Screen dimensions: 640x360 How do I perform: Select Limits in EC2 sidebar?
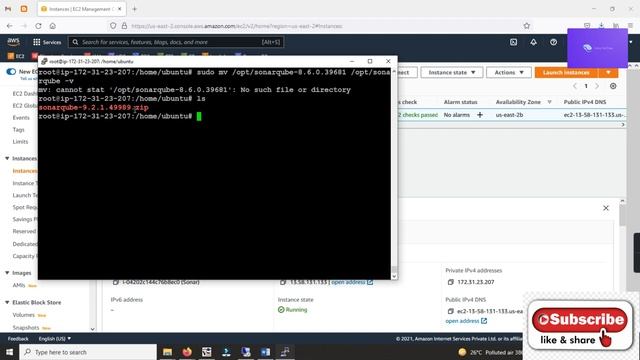[x=20, y=142]
